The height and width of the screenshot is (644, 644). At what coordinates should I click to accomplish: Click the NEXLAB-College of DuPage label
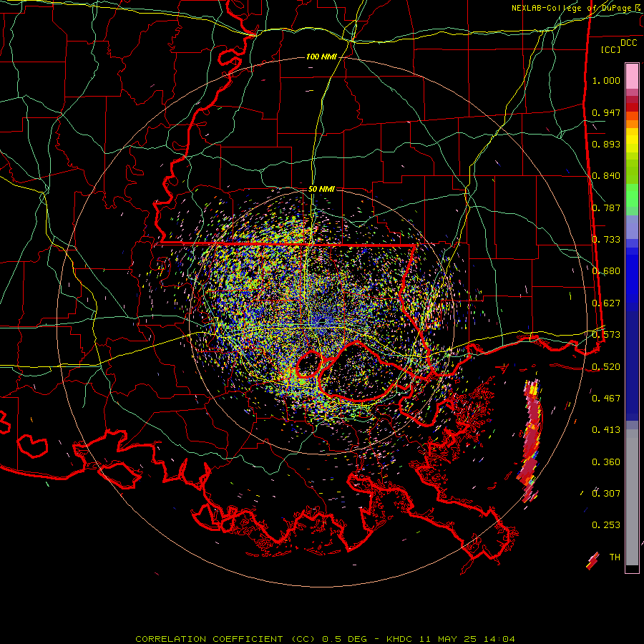575,8
